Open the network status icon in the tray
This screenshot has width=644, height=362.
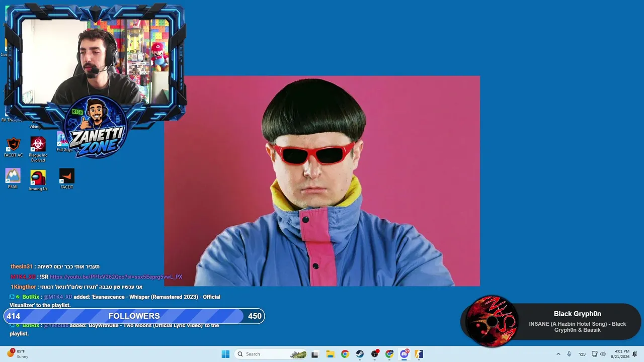click(595, 354)
